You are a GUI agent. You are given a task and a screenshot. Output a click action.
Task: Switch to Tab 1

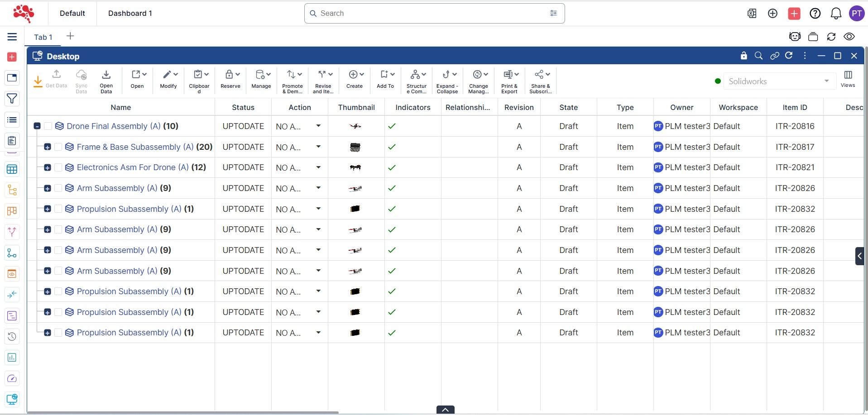(x=43, y=37)
